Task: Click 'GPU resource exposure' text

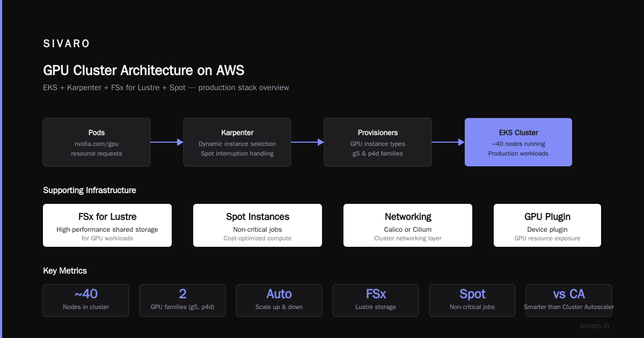Action: pos(547,238)
